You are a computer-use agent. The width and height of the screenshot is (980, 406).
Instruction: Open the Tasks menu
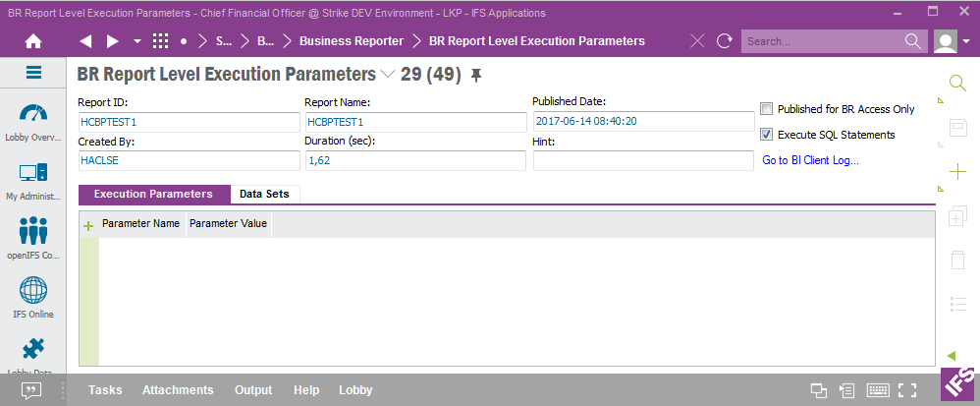point(105,390)
